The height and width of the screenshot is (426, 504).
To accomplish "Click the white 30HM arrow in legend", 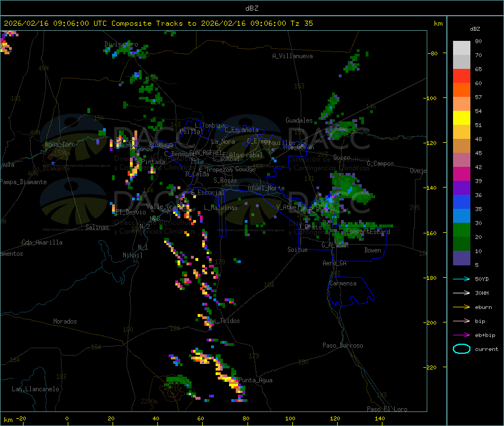I will coord(461,293).
